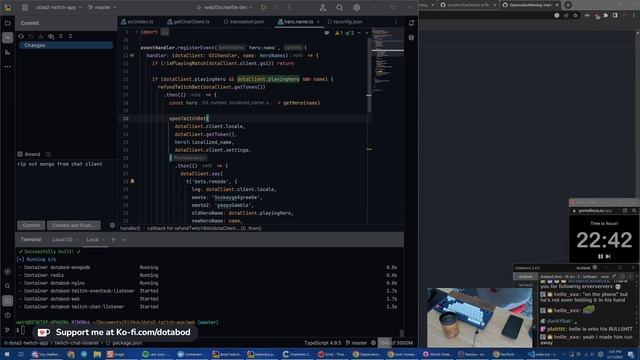The image size is (640, 360).
Task: Open commit options gear beside Commit and Push
Action: tap(112, 225)
